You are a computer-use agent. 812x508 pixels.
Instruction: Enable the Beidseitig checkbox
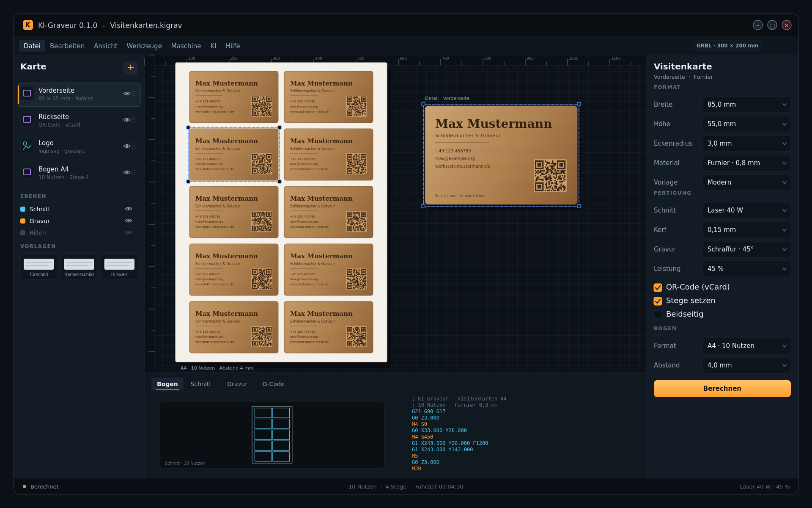[x=658, y=315]
